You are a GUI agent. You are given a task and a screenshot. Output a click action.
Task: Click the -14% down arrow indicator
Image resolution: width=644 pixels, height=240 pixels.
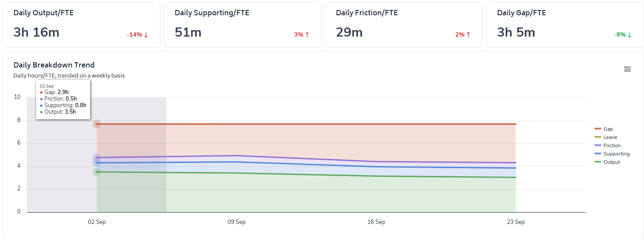(x=137, y=35)
